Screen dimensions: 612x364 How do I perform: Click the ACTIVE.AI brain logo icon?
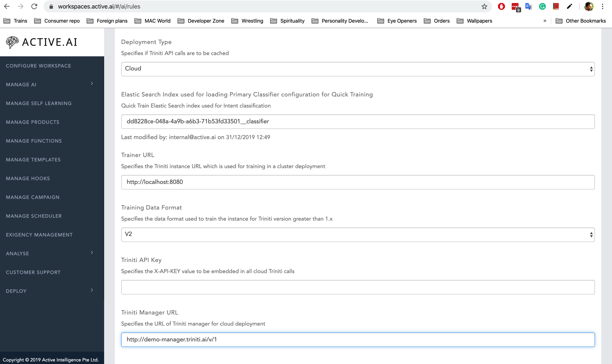(x=11, y=42)
